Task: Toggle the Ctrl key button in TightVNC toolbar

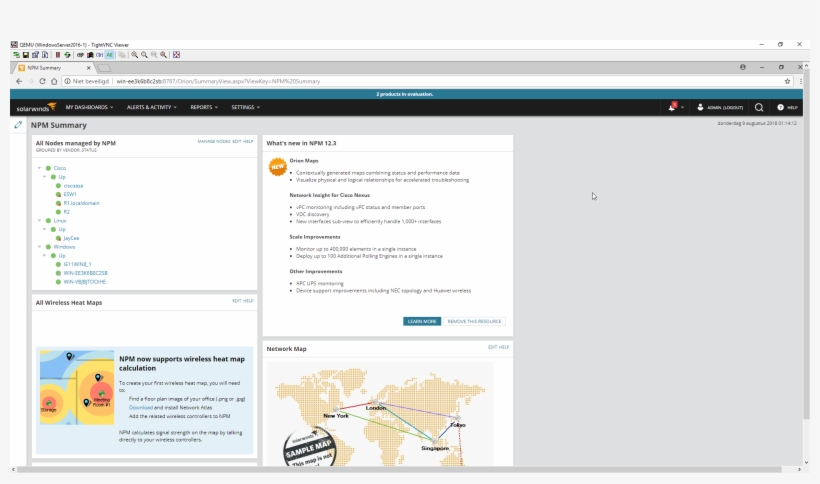Action: pos(99,55)
